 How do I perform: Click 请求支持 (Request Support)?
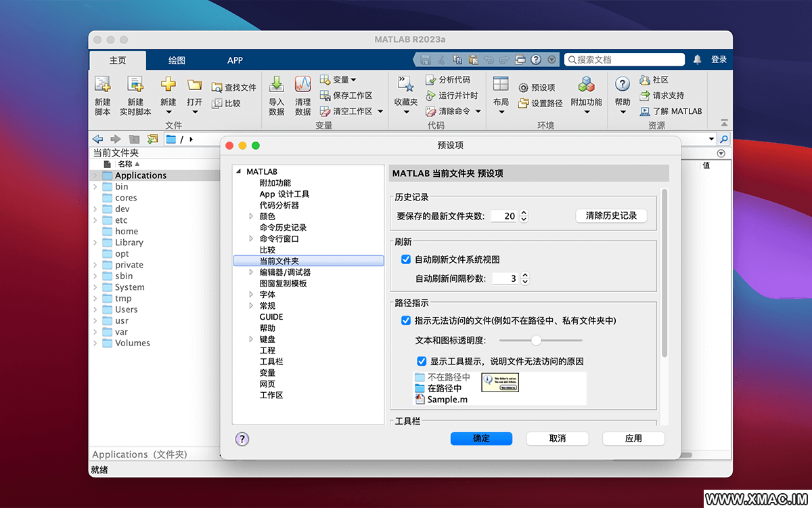662,96
